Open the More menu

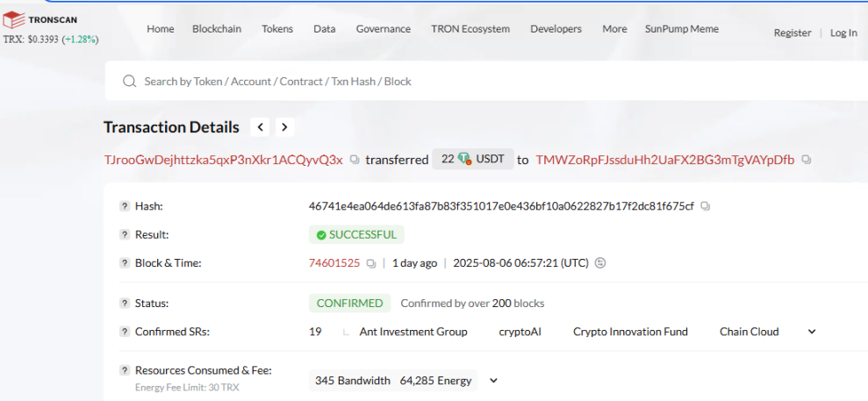point(614,29)
